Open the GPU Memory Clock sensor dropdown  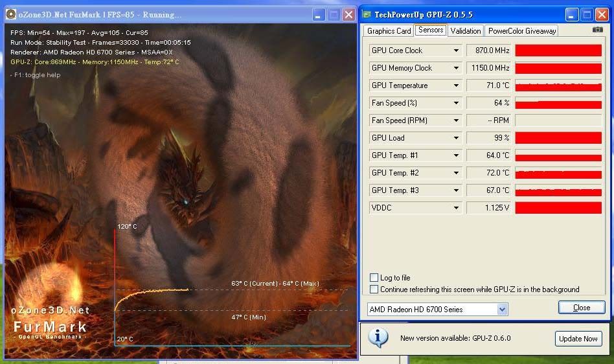tap(456, 68)
